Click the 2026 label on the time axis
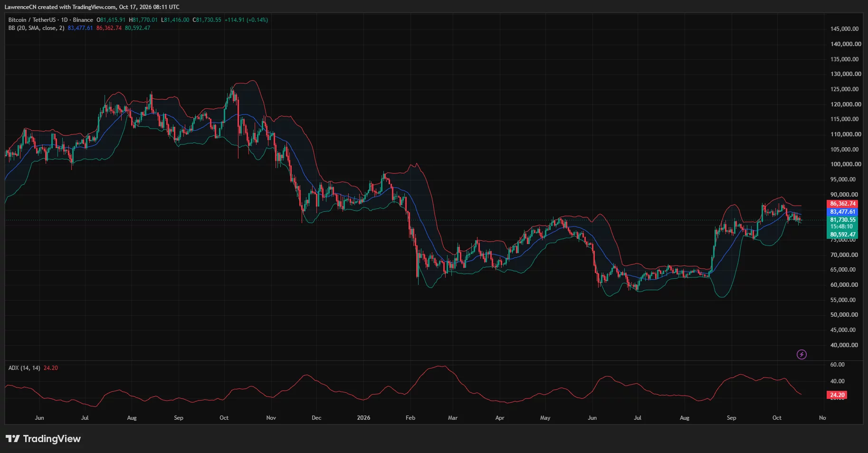The image size is (868, 453). pos(363,418)
